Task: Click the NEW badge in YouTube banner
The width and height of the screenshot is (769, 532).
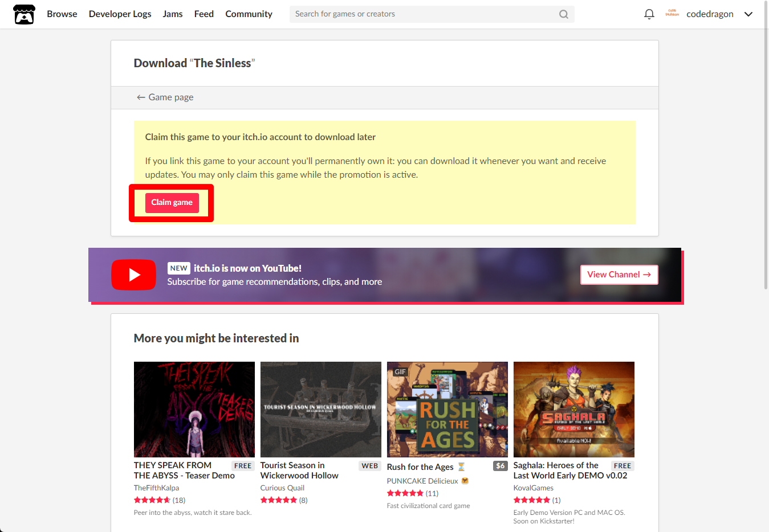Action: tap(179, 268)
